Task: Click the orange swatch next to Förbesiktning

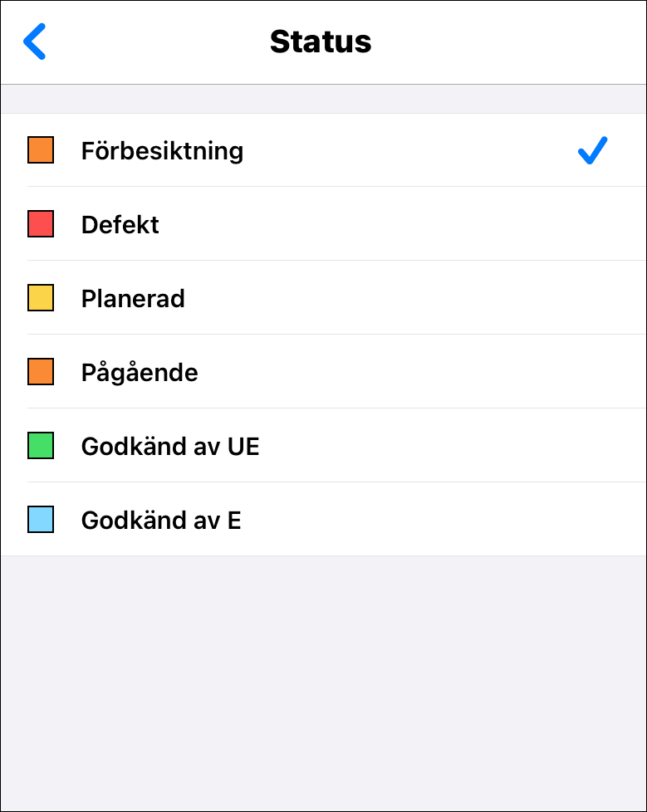Action: pos(41,150)
